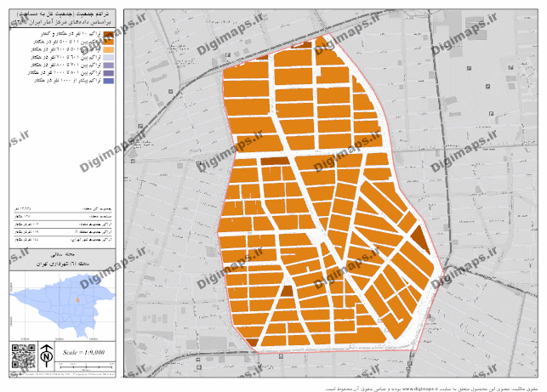Click the orange legend swatch
Screen dimensions: 547x392
pos(109,42)
